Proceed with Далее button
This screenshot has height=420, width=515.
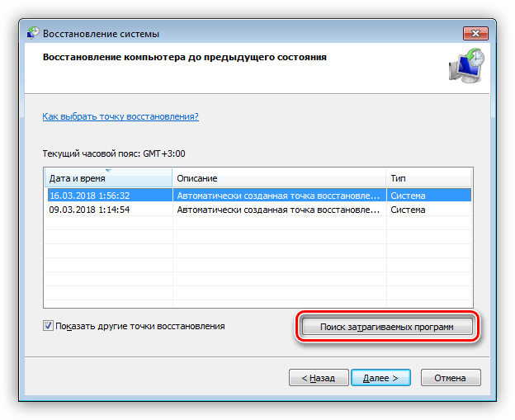tap(380, 378)
